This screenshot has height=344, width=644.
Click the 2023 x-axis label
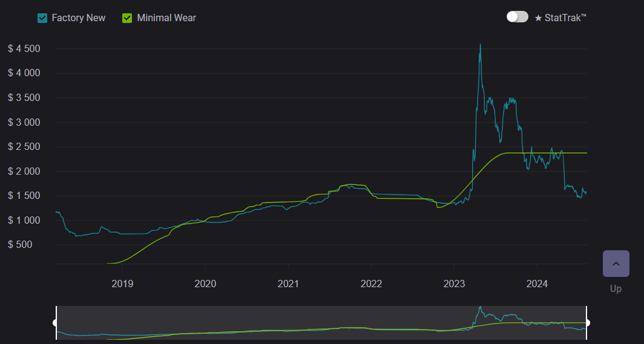coord(454,284)
